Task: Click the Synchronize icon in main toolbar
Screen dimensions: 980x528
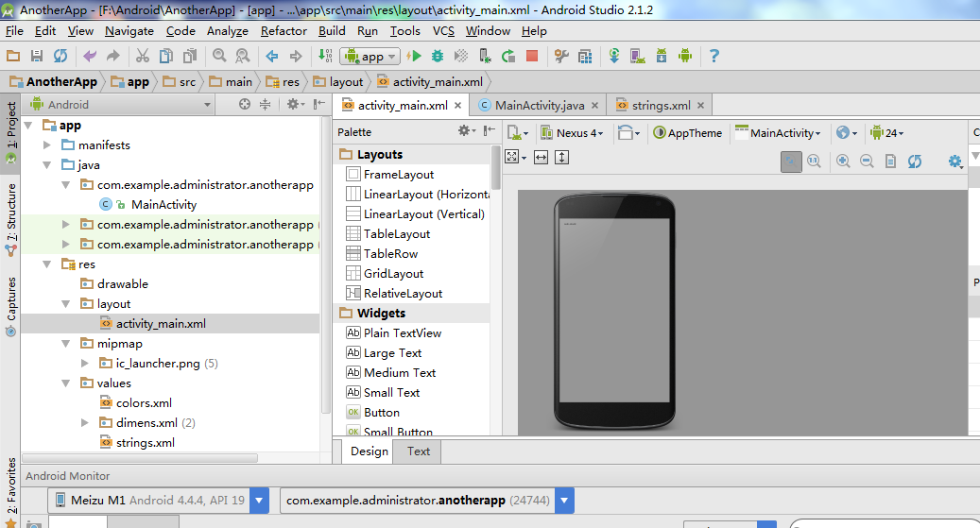Action: pyautogui.click(x=60, y=57)
